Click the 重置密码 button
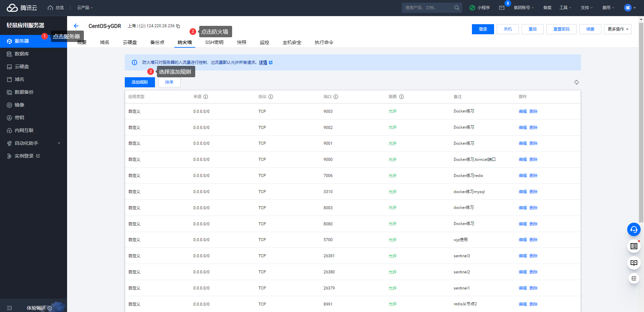The width and height of the screenshot is (644, 312). [561, 29]
